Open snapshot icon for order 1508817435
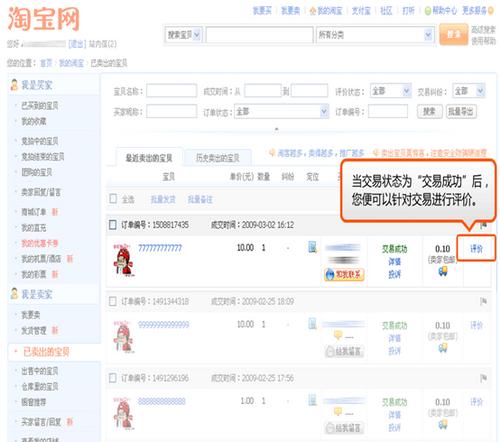 [312, 247]
